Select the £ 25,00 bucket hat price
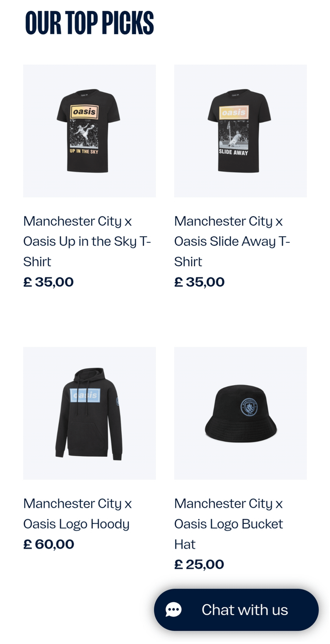330x644 pixels. [199, 564]
